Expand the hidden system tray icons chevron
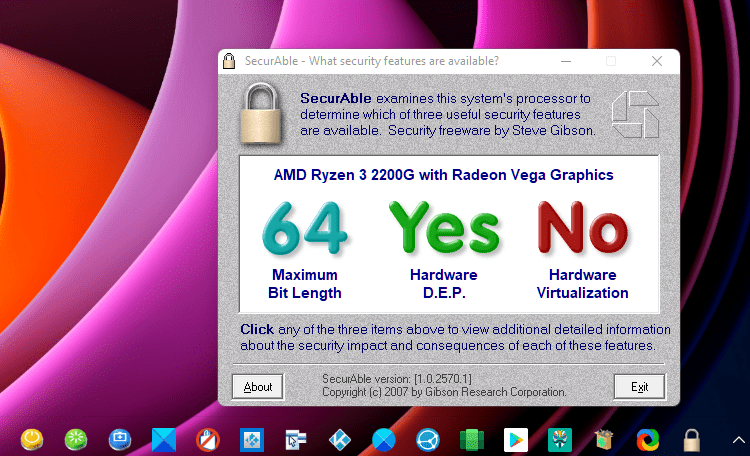 (x=739, y=440)
